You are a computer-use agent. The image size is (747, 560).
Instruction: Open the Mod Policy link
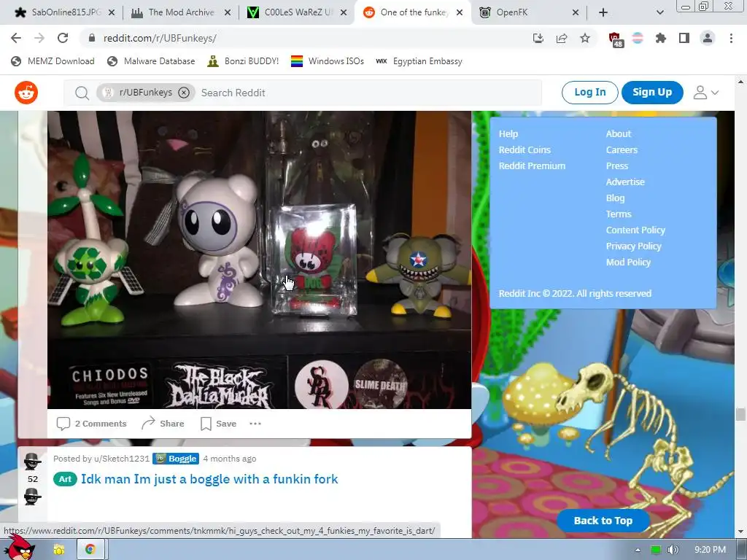tap(628, 262)
